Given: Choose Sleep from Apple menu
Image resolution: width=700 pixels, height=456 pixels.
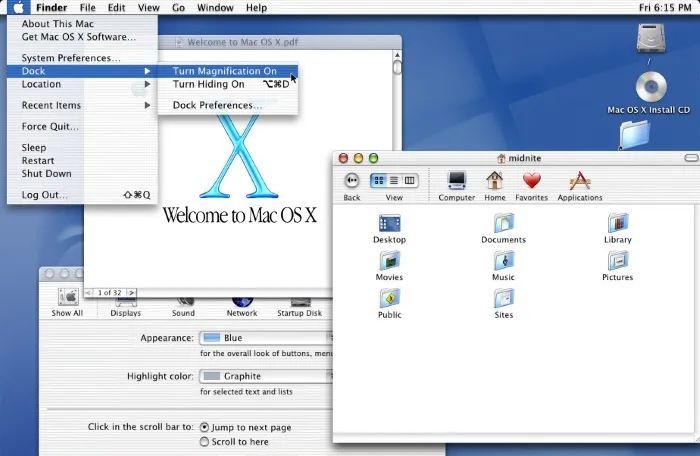Looking at the screenshot, I should pyautogui.click(x=82, y=147).
